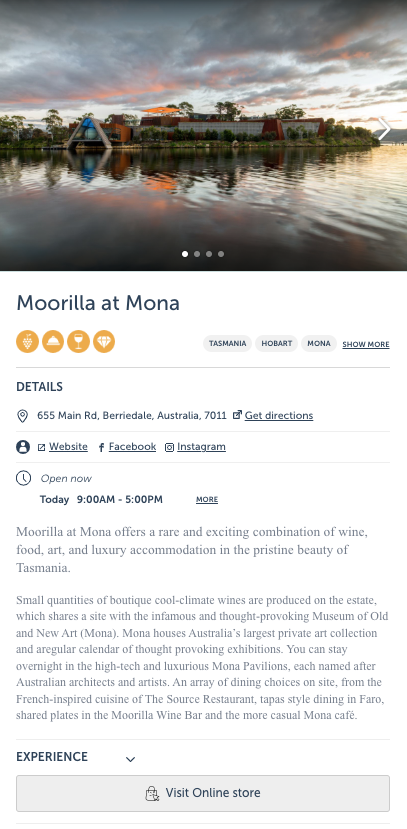The height and width of the screenshot is (829, 407).
Task: Click the food service cloche icon
Action: point(53,342)
